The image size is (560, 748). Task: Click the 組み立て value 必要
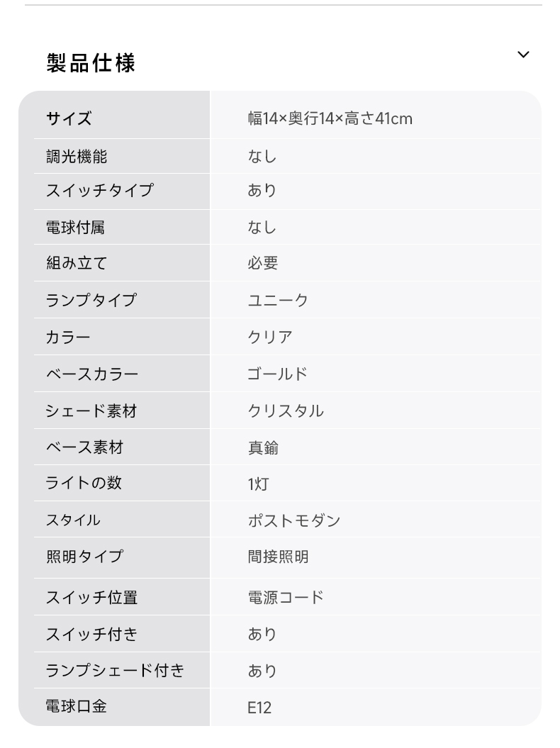pyautogui.click(x=263, y=263)
